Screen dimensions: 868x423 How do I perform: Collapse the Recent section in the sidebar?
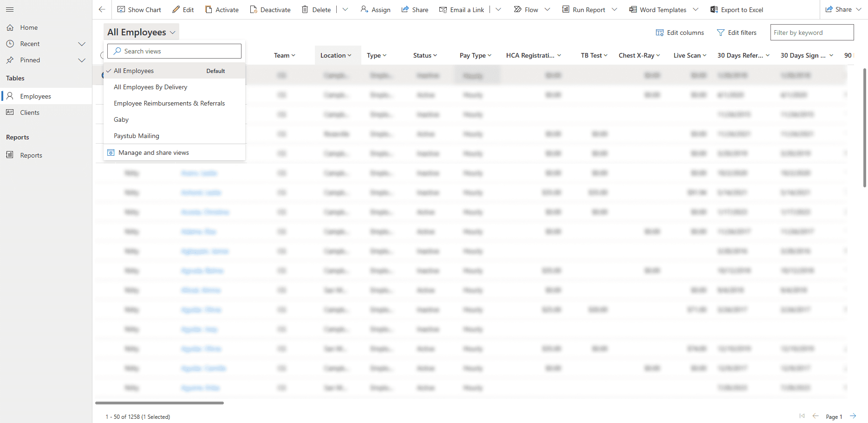(x=82, y=44)
